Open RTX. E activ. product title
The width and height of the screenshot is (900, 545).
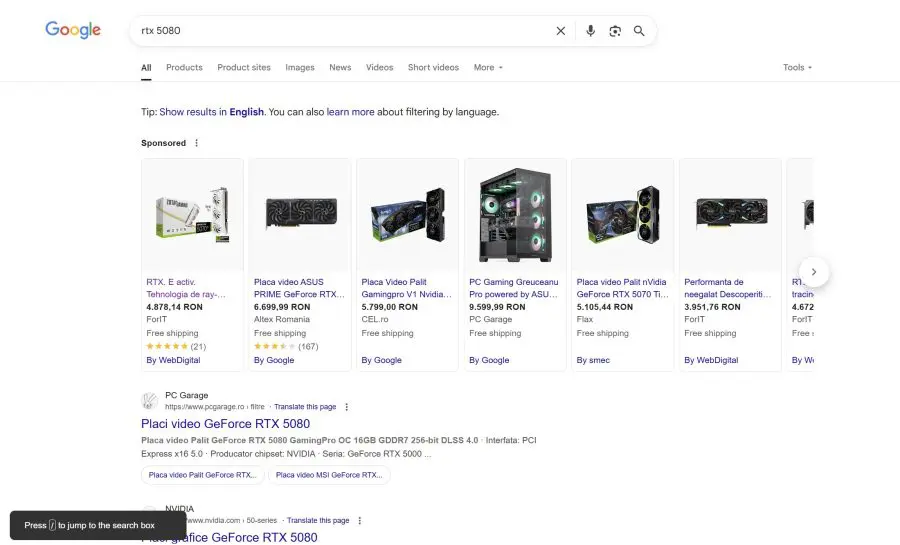[186, 288]
